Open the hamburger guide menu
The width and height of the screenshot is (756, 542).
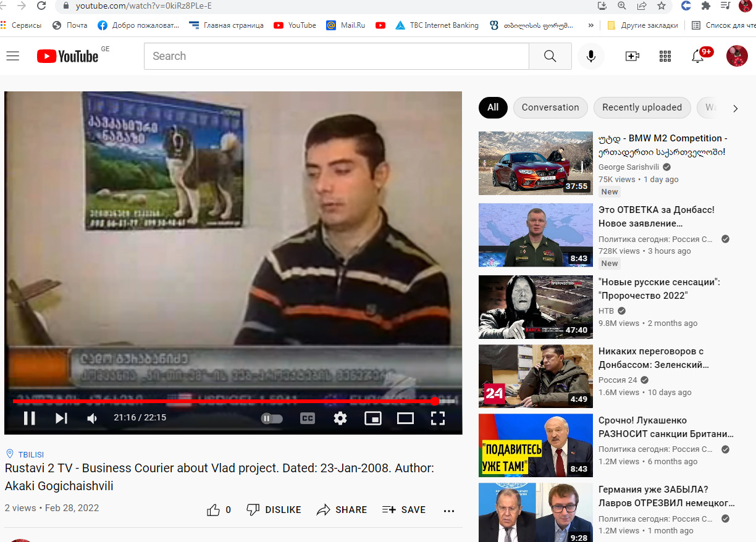(x=13, y=56)
